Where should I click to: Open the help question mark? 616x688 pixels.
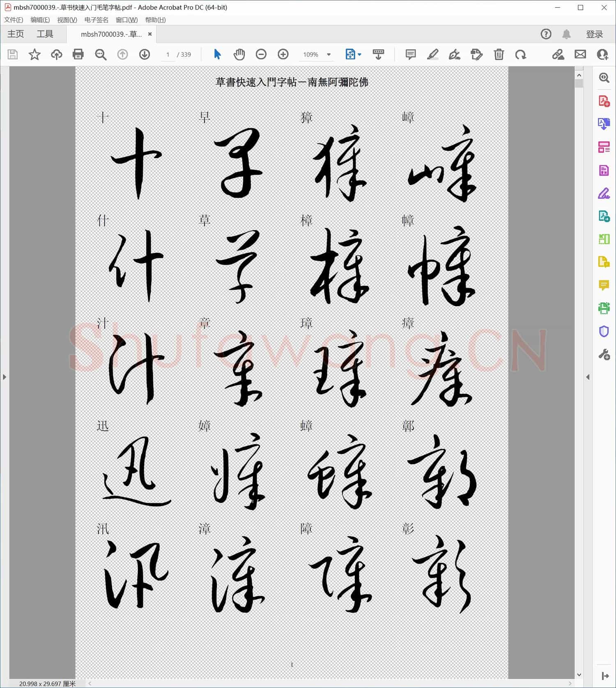(x=546, y=34)
